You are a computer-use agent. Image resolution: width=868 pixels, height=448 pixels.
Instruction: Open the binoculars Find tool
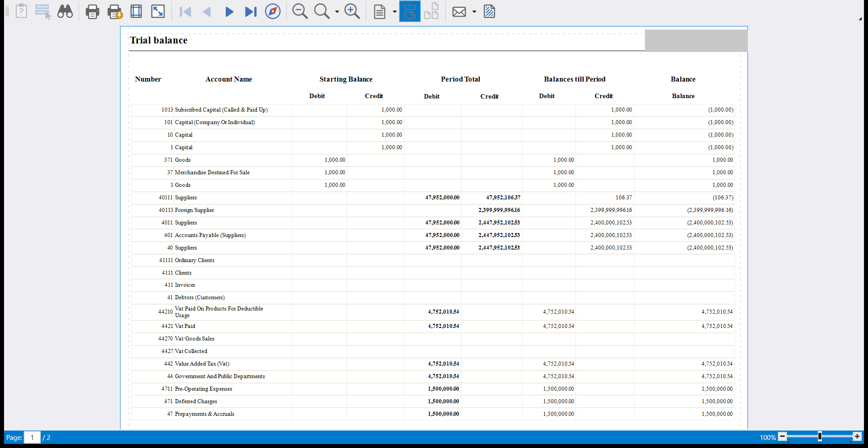click(x=65, y=11)
